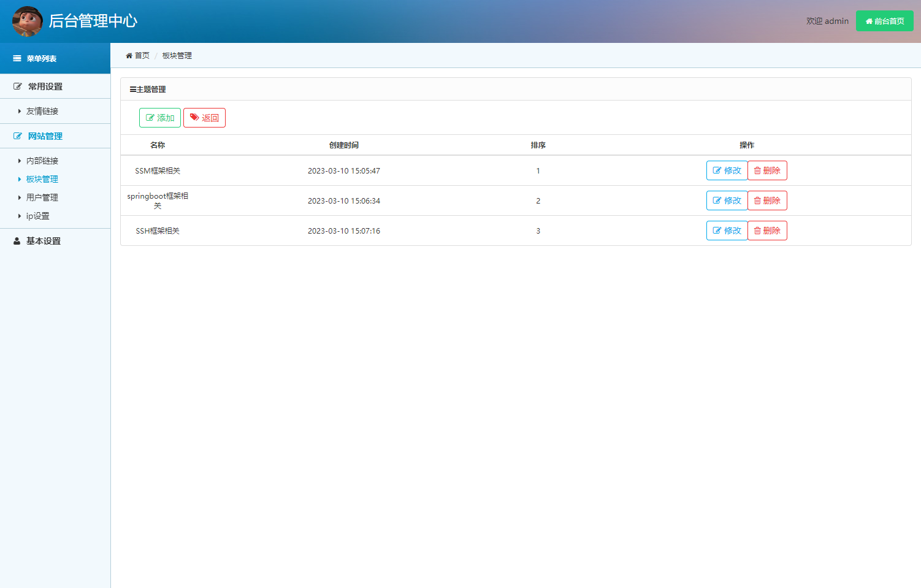Viewport: 921px width, 588px height.
Task: Select 内部链接 in the sidebar
Action: (x=42, y=161)
